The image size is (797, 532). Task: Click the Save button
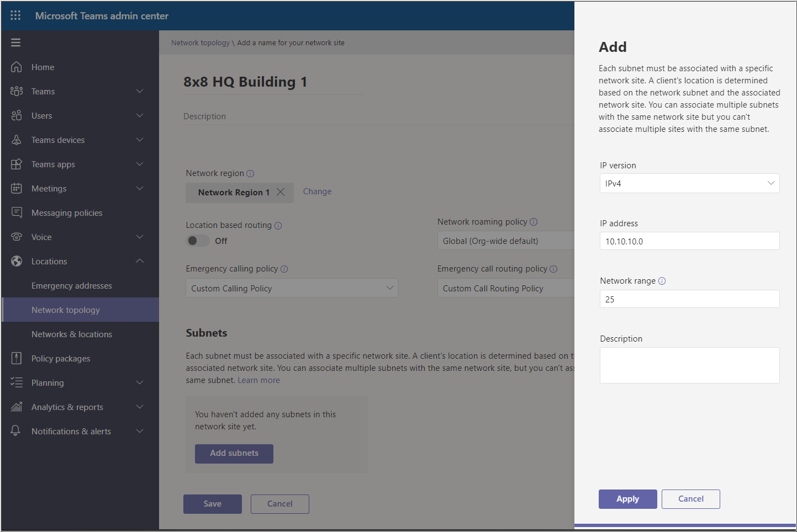click(213, 504)
